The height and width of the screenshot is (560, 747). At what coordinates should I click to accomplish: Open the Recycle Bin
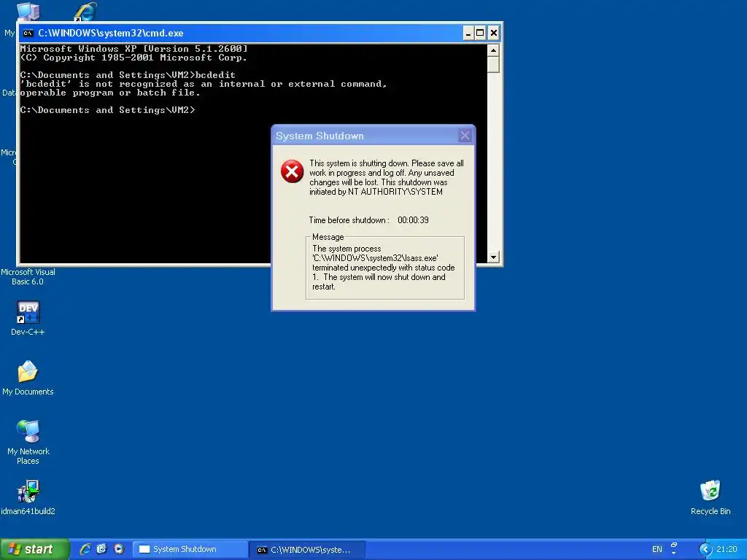click(711, 491)
